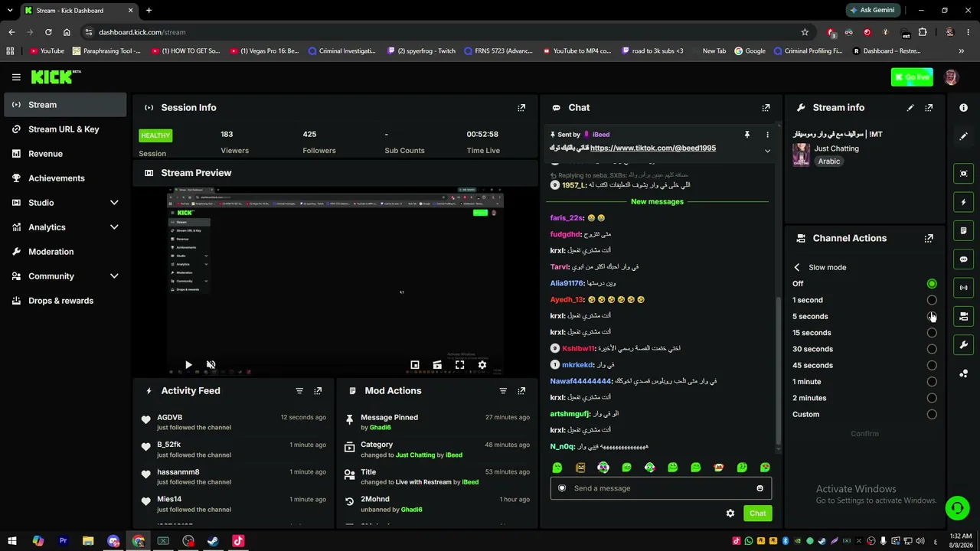The width and height of the screenshot is (980, 551).
Task: Pop out the Activity Feed panel
Action: pyautogui.click(x=318, y=390)
